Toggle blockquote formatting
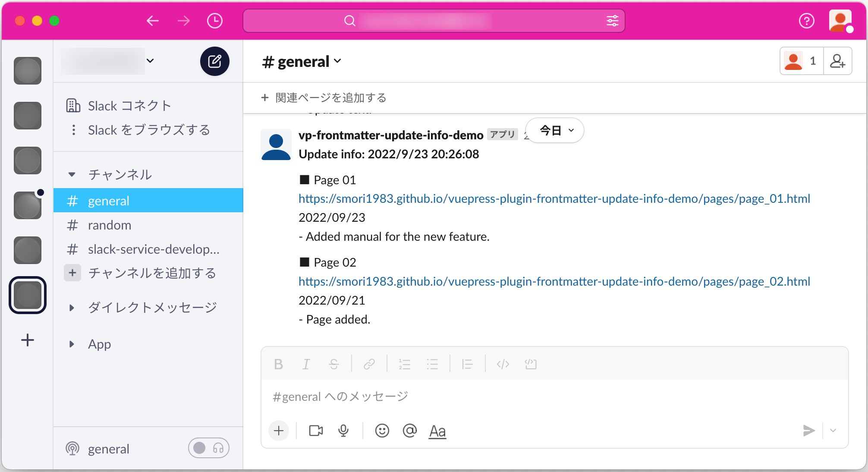Viewport: 868px width, 472px height. click(x=467, y=364)
